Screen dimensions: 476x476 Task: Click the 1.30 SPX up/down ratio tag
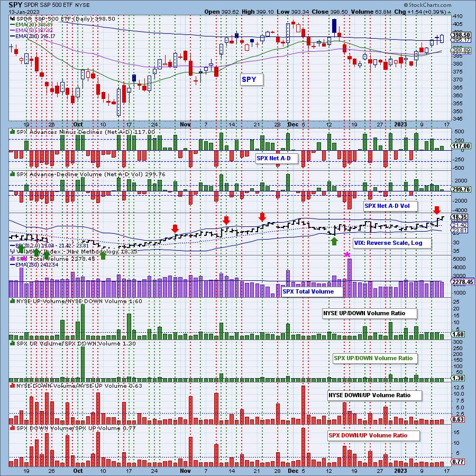click(458, 378)
